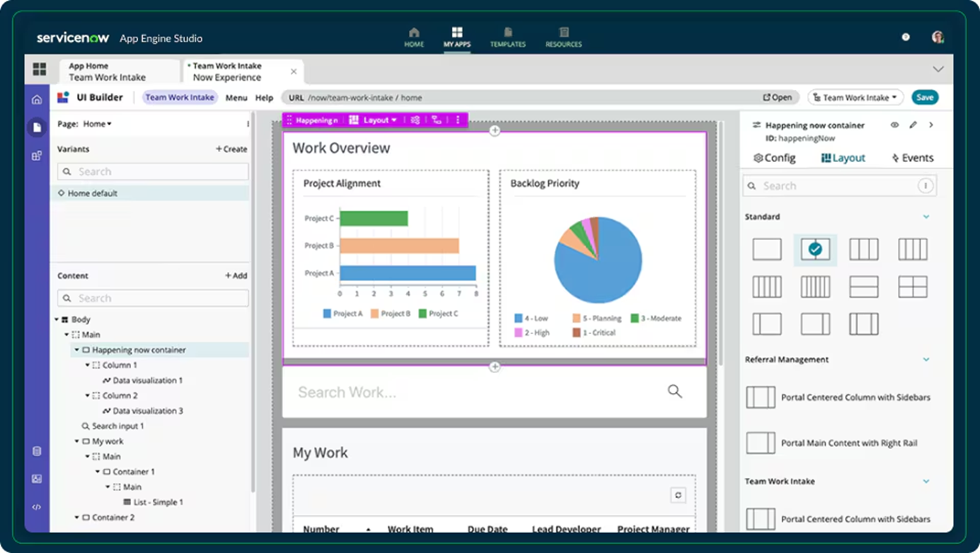The image size is (980, 553).
Task: Click the Content search input field
Action: pyautogui.click(x=152, y=297)
